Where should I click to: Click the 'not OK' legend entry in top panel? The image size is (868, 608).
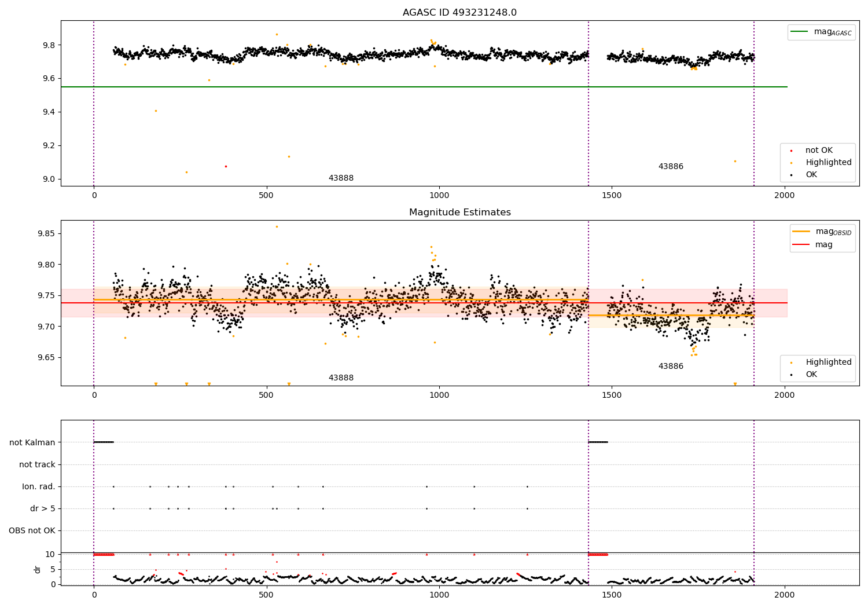pyautogui.click(x=818, y=151)
